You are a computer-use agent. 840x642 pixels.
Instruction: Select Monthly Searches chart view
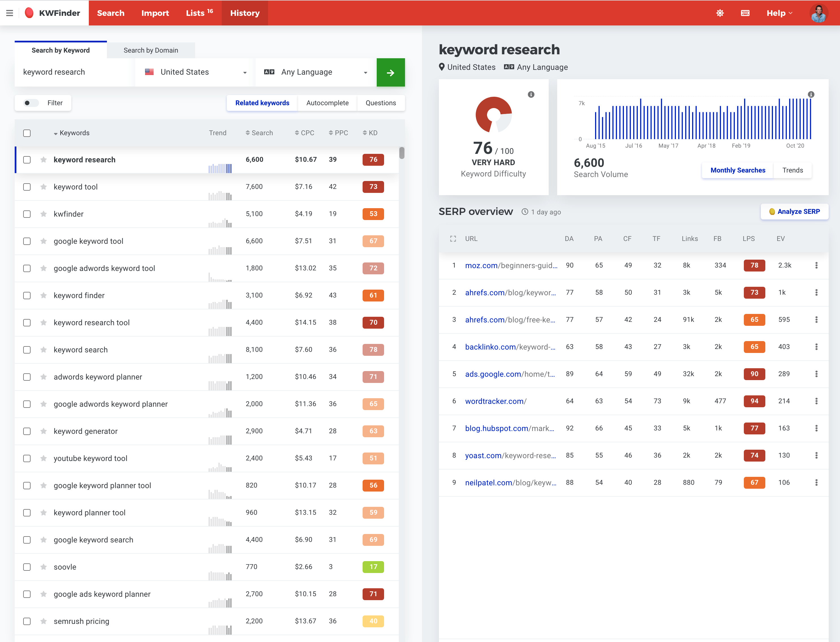pyautogui.click(x=738, y=171)
